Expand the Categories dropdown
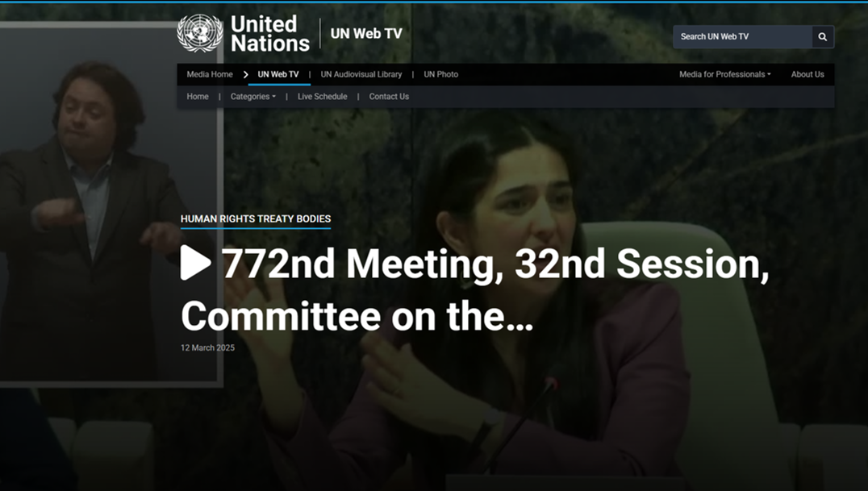This screenshot has width=868, height=491. (253, 96)
